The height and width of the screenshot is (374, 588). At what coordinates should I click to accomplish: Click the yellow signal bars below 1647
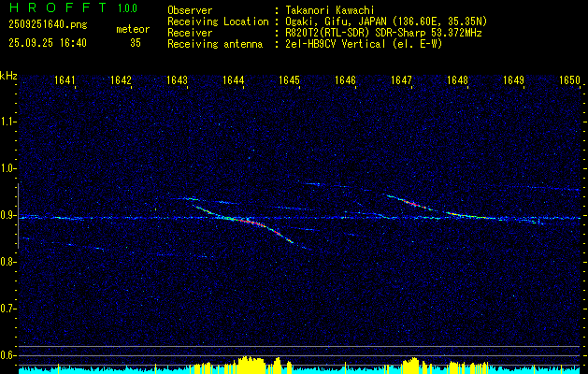click(x=409, y=366)
